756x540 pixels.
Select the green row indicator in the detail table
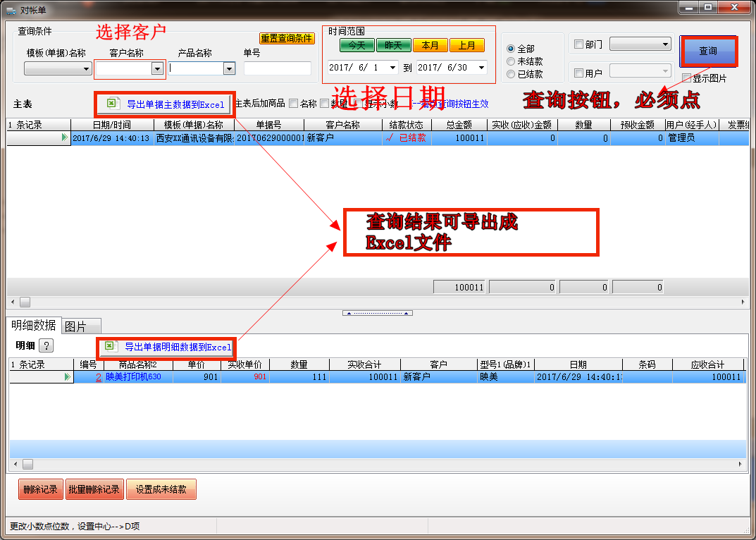point(66,378)
